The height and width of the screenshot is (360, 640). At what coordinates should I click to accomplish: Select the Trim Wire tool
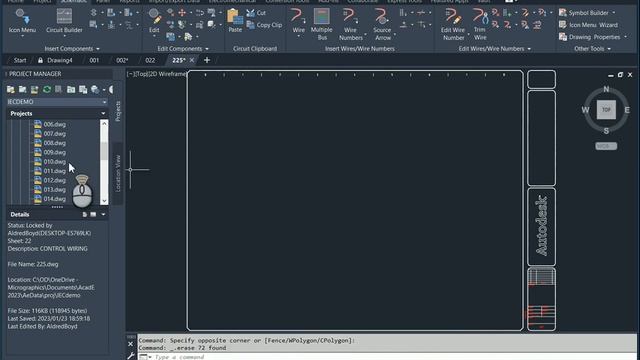480,24
